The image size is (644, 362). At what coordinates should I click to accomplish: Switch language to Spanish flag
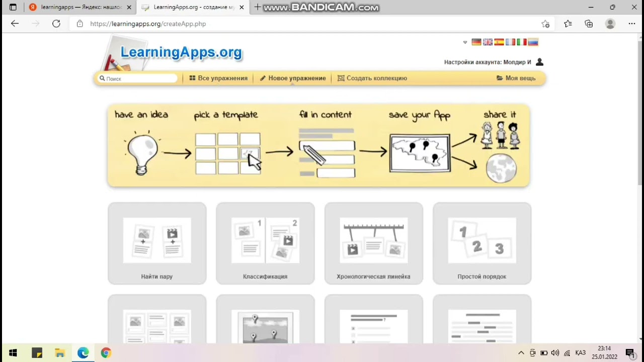click(x=499, y=42)
